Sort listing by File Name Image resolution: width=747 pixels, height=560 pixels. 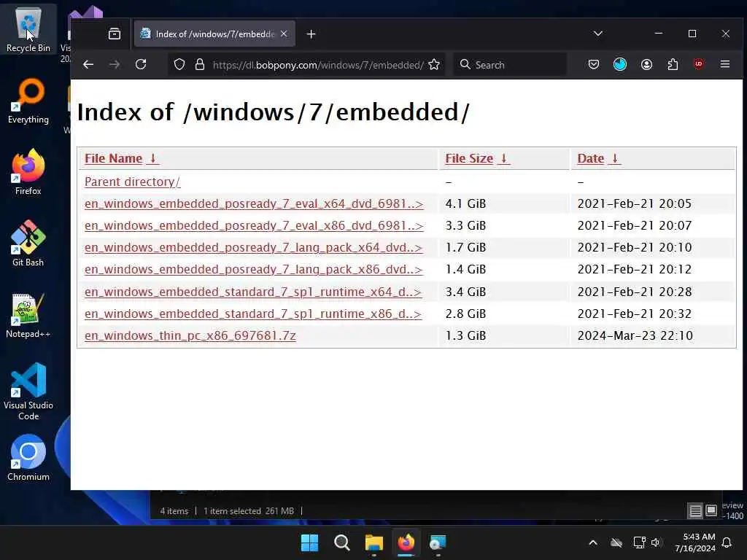tap(120, 158)
